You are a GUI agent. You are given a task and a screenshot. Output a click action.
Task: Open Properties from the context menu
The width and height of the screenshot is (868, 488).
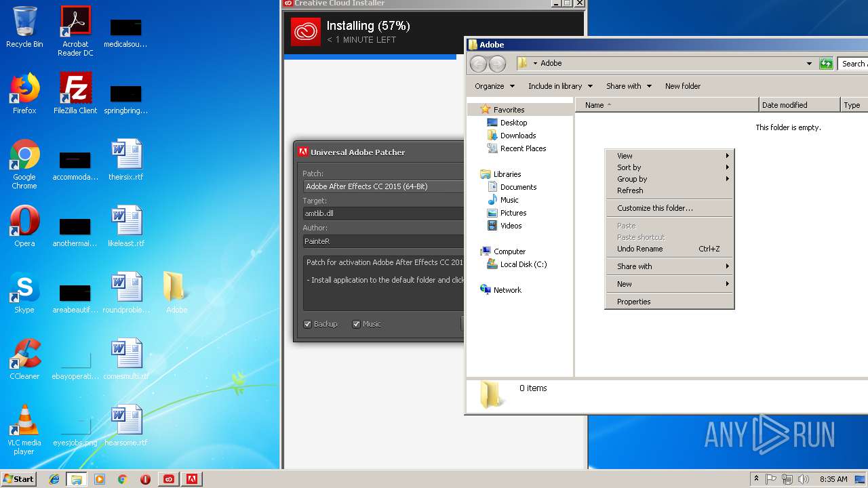(x=669, y=302)
